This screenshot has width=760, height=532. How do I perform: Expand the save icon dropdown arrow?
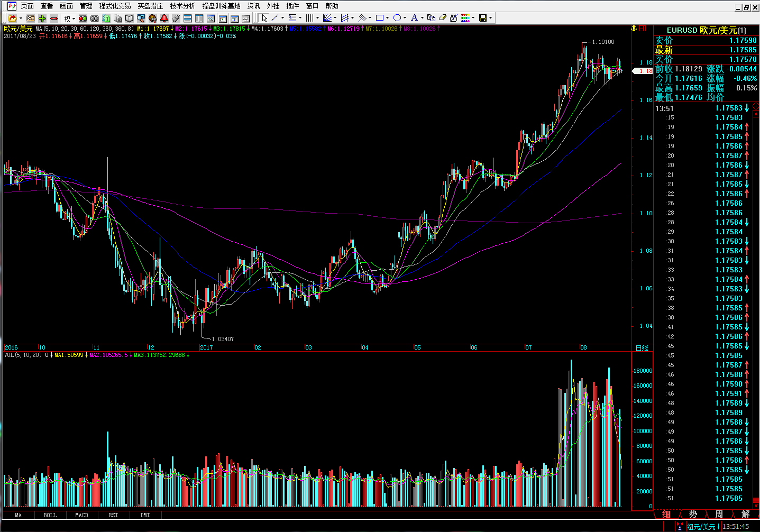490,18
